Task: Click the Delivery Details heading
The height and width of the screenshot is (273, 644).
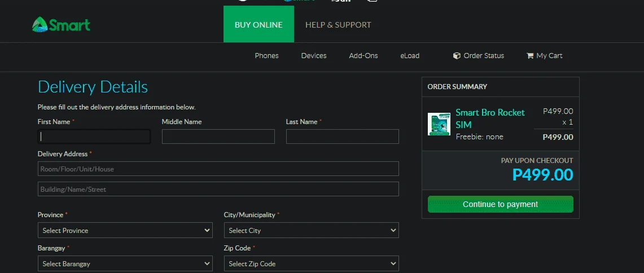Action: pos(93,87)
